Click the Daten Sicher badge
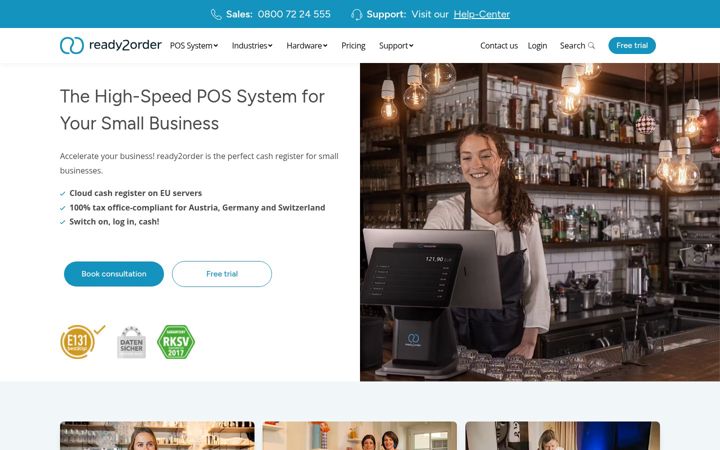Image resolution: width=720 pixels, height=450 pixels. click(x=131, y=343)
